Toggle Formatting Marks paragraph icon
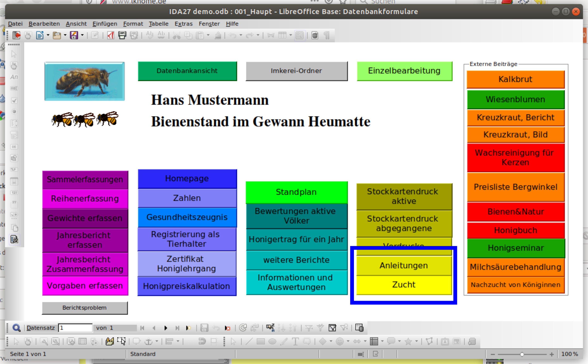The width and height of the screenshot is (588, 364). 327,35
